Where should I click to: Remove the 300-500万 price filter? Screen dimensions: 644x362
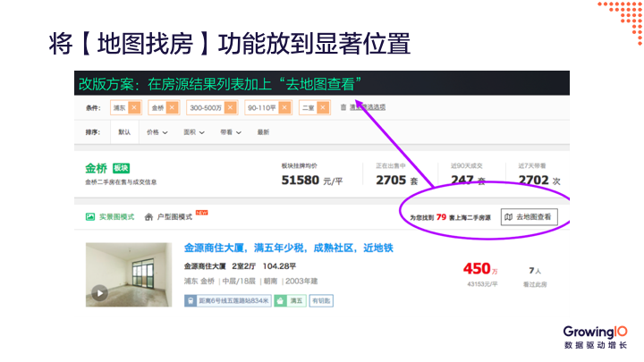[232, 107]
